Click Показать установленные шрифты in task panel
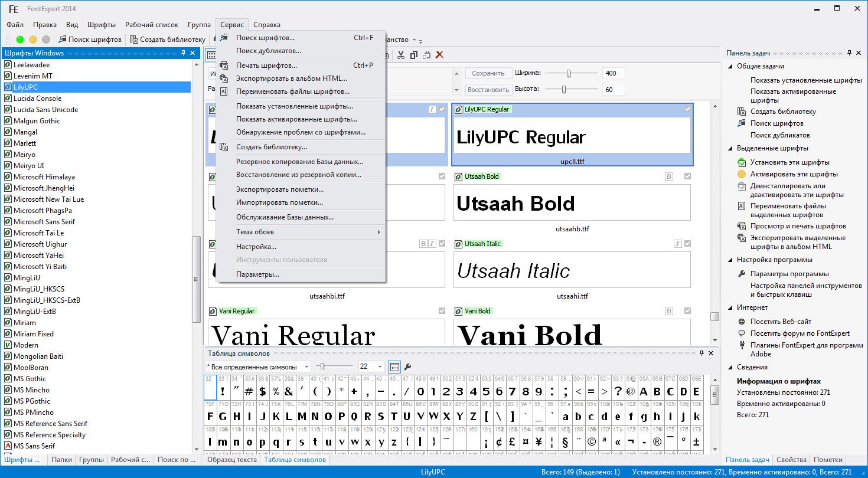The image size is (868, 478). [806, 80]
